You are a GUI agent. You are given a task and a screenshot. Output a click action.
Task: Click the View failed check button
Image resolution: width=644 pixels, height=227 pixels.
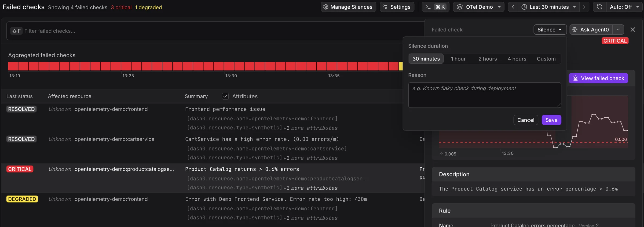pos(598,78)
